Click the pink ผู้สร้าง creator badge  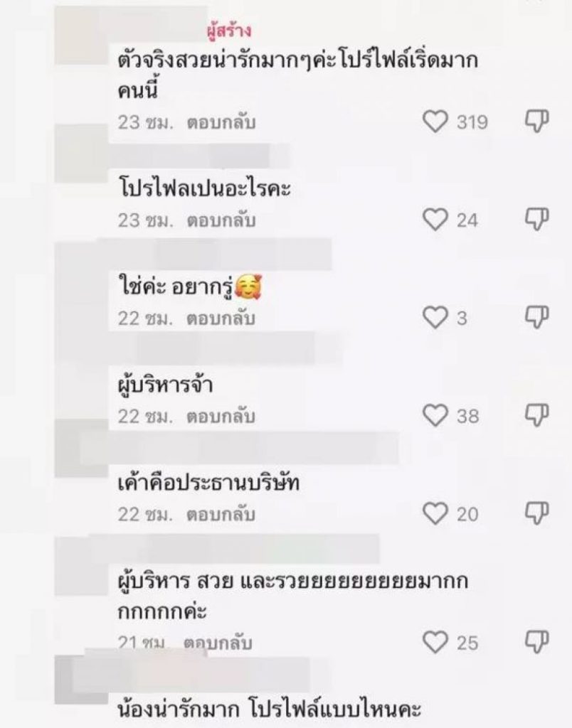tap(229, 31)
